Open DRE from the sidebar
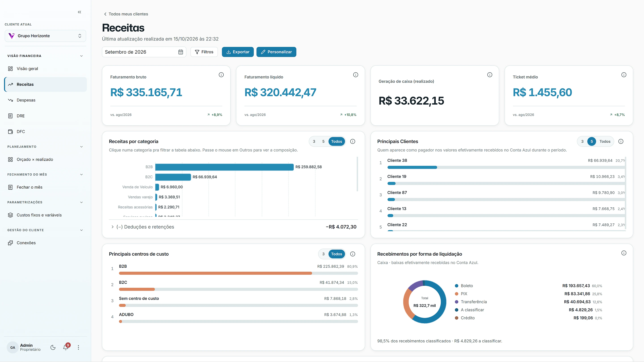The width and height of the screenshot is (644, 362). (45, 116)
